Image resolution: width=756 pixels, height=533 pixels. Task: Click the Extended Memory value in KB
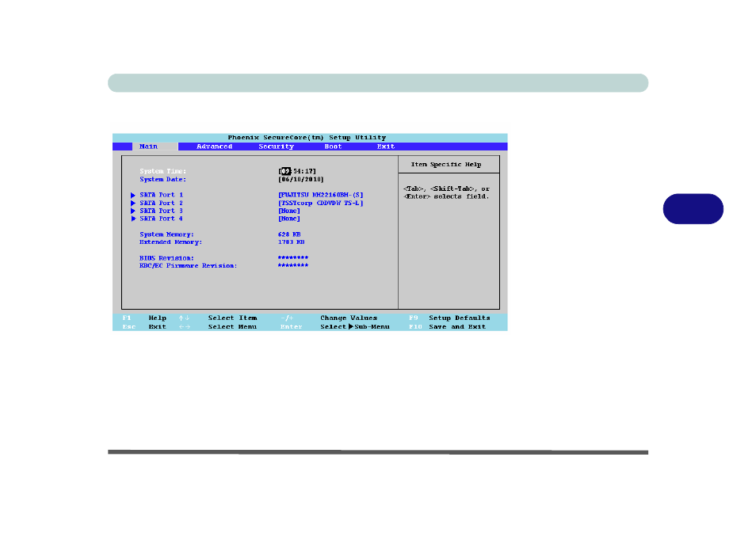tap(291, 242)
